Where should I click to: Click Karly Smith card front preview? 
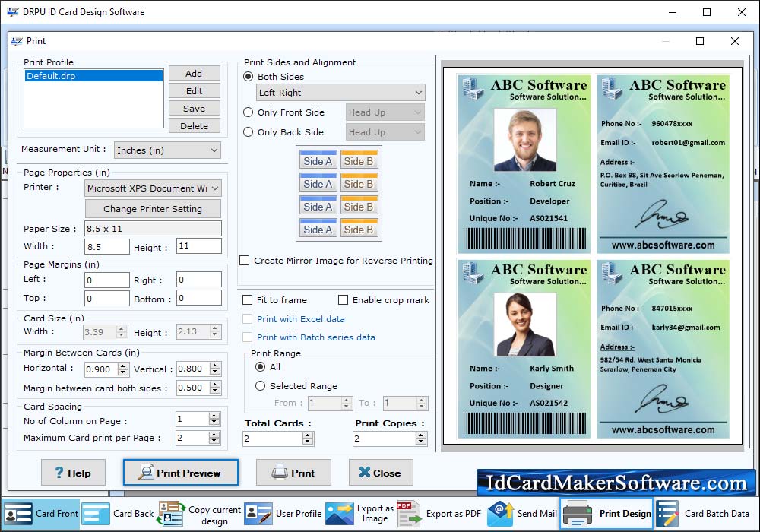524,349
